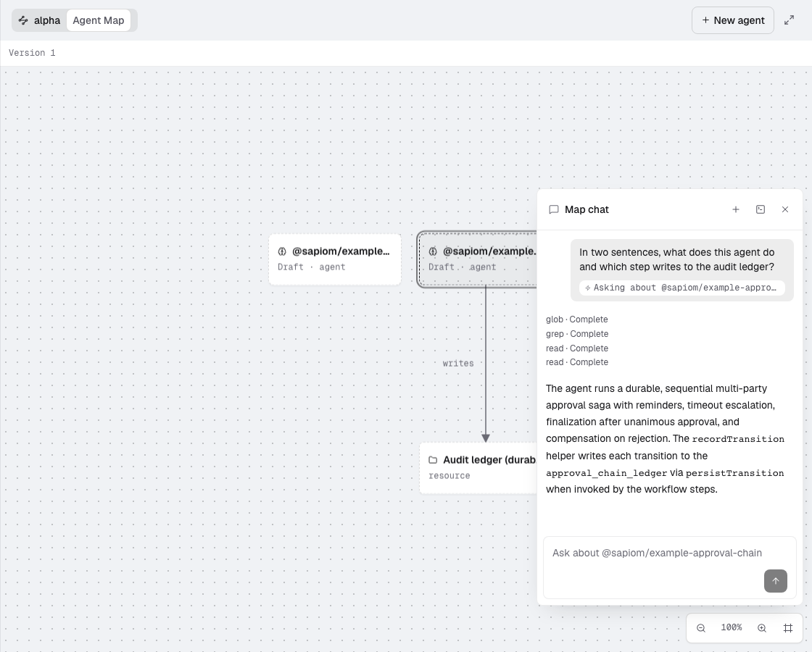Start a new Map chat with plus icon

(x=735, y=209)
